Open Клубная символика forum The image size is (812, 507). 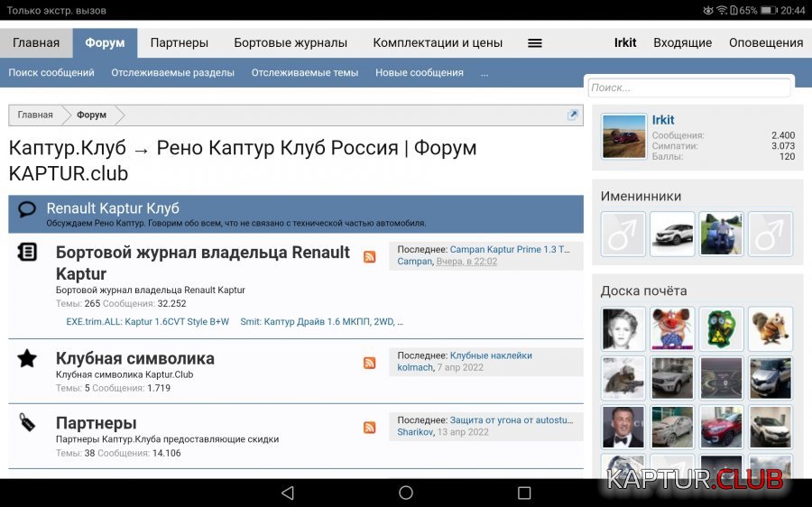[135, 358]
